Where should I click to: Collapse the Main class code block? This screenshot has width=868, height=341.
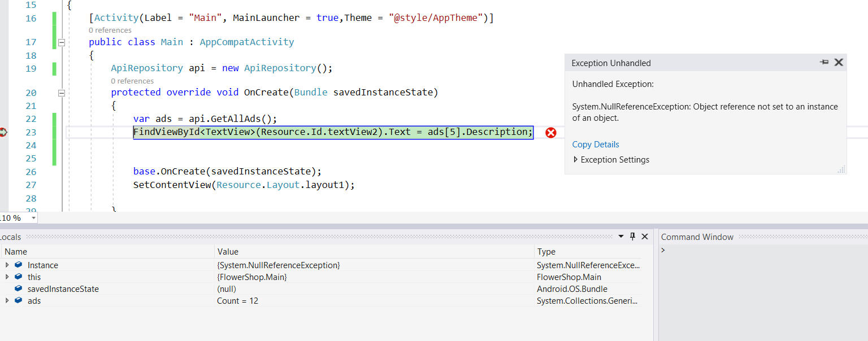pos(62,42)
